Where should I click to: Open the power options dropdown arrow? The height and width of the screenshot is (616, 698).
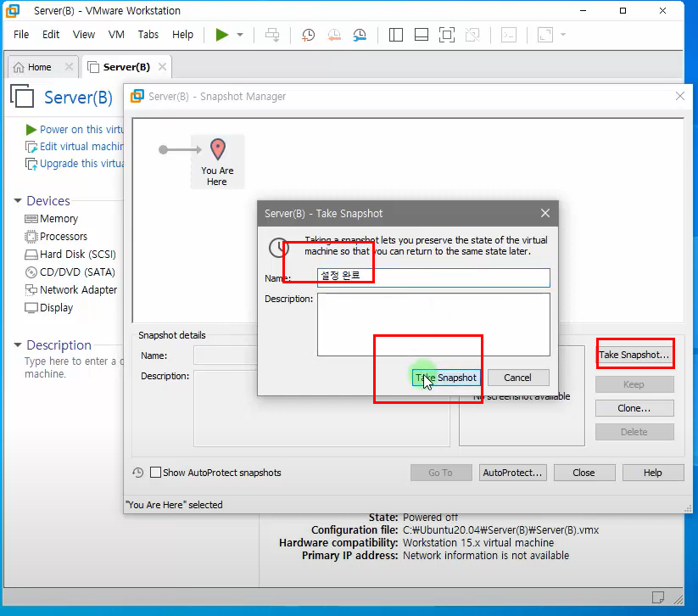240,35
